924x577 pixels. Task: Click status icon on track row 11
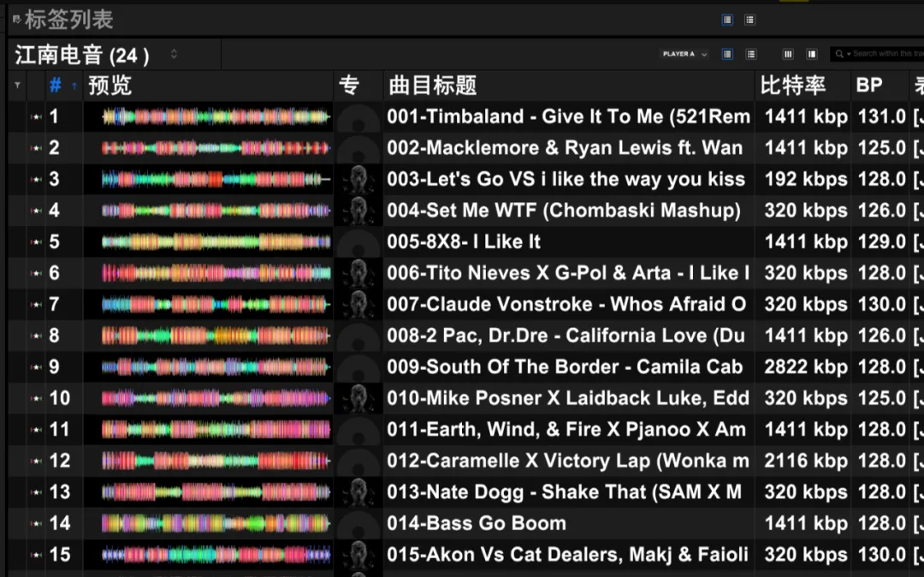36,429
